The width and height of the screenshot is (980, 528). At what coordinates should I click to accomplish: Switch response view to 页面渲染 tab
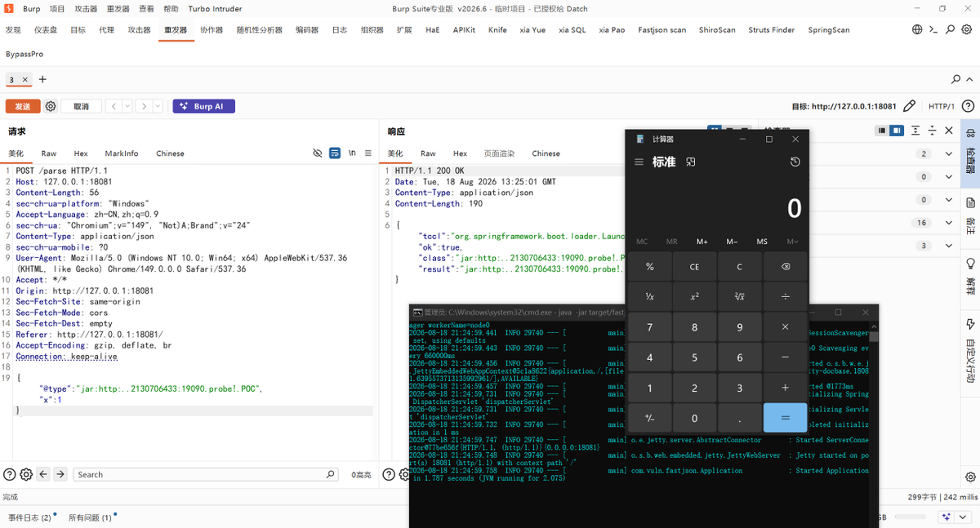tap(499, 153)
